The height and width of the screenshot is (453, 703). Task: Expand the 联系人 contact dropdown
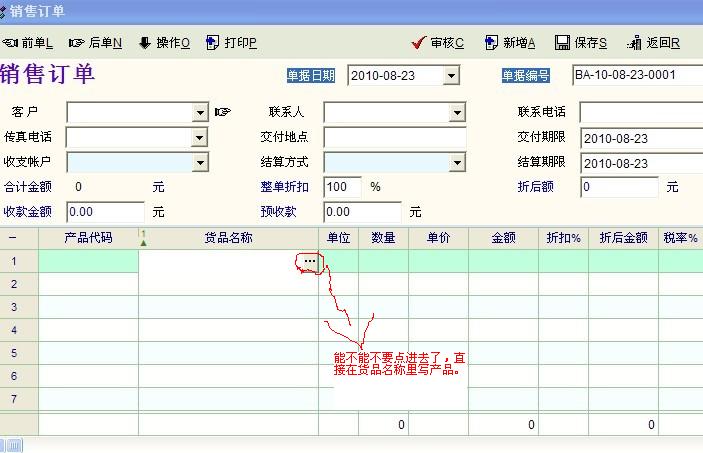point(458,112)
